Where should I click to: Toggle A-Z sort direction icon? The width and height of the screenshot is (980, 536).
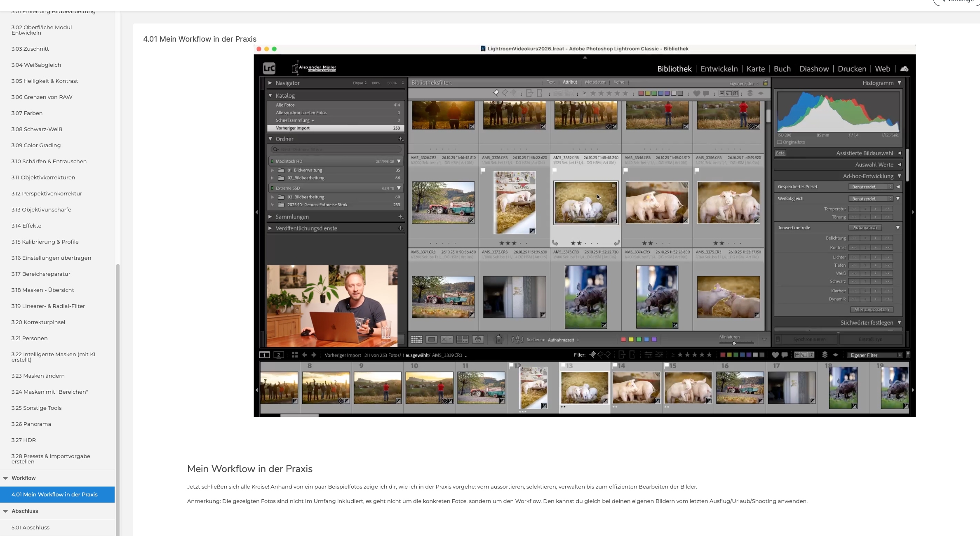[517, 339]
